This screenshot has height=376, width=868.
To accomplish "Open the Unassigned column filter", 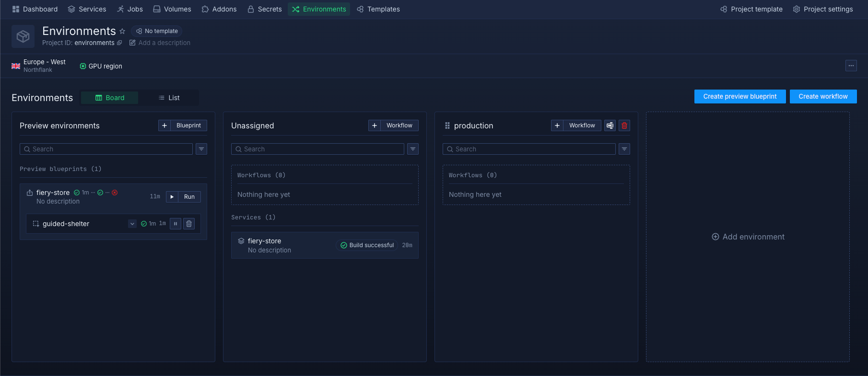I will (412, 149).
